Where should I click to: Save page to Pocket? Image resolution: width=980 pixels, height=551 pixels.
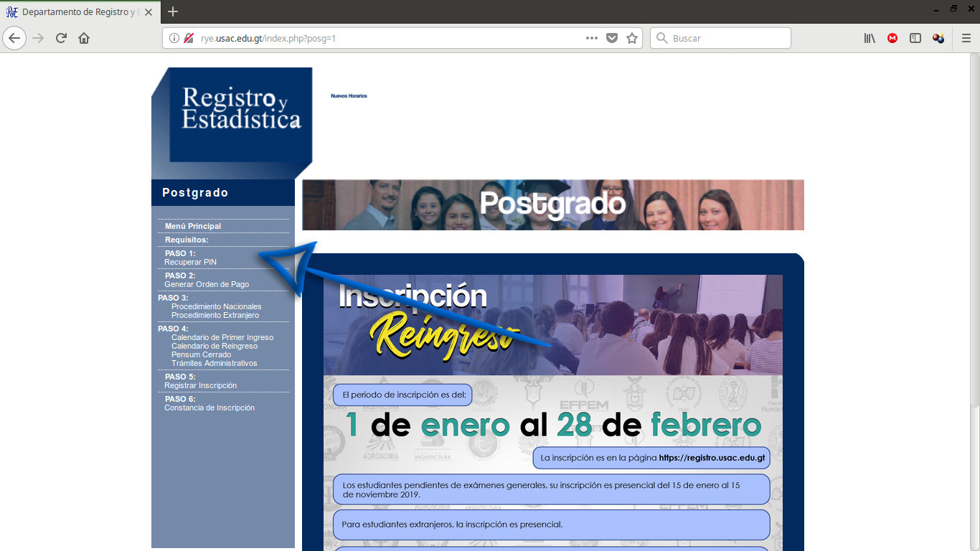[x=612, y=38]
